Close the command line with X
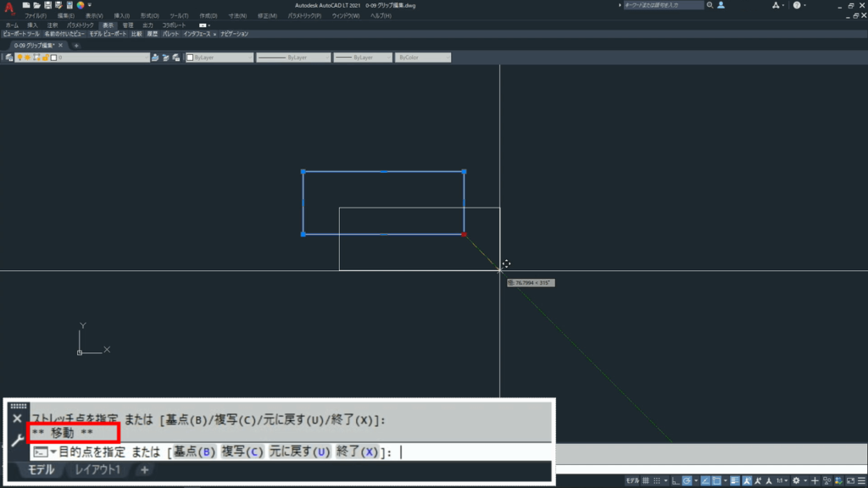 pos(17,419)
